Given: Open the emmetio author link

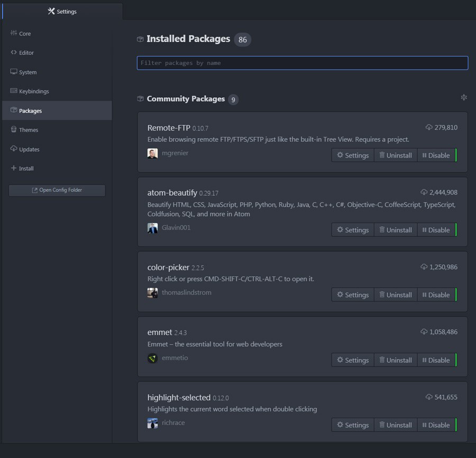Looking at the screenshot, I should tap(175, 358).
